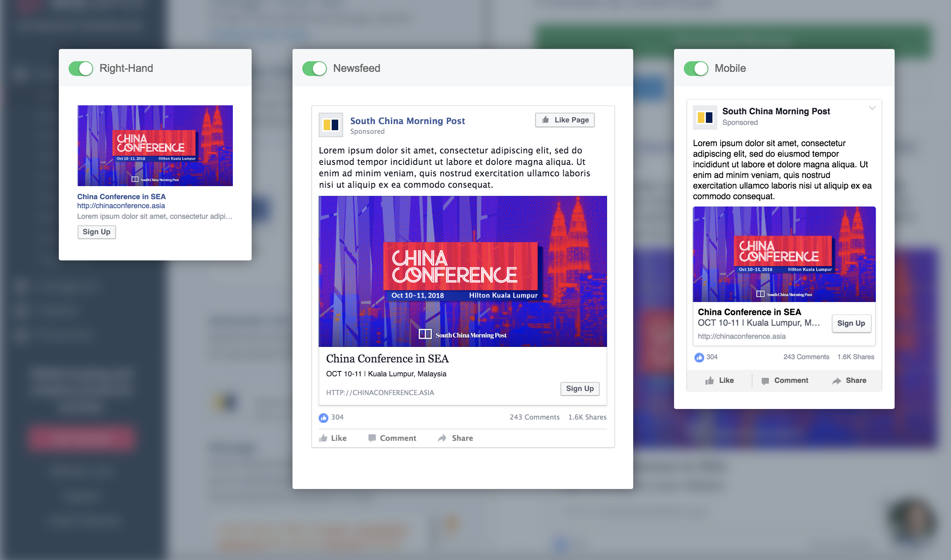Click the Newsfeed SCMP profile logo
This screenshot has height=560, width=951.
[331, 125]
